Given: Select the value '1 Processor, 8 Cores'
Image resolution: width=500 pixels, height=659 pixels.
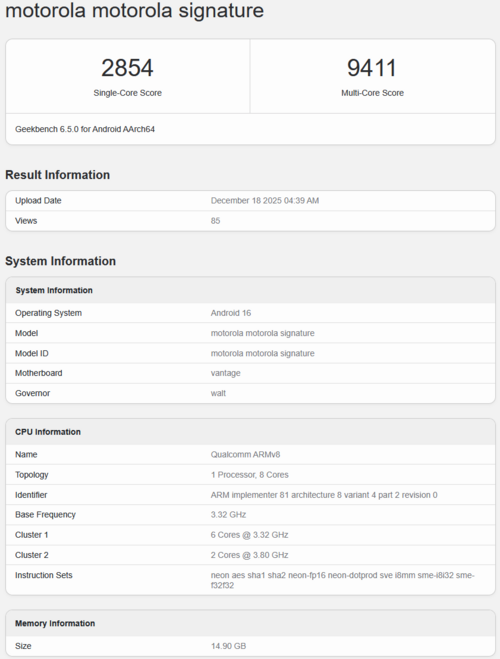Looking at the screenshot, I should [250, 475].
